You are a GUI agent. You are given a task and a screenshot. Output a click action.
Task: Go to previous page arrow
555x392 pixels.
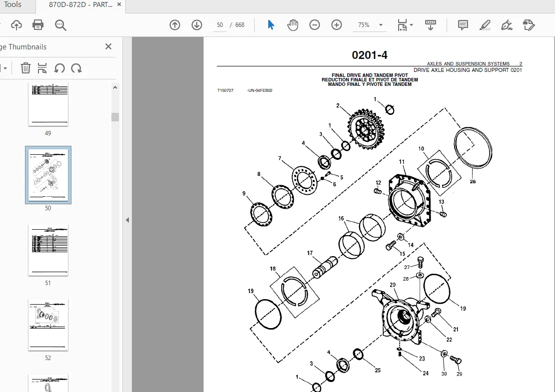point(175,25)
